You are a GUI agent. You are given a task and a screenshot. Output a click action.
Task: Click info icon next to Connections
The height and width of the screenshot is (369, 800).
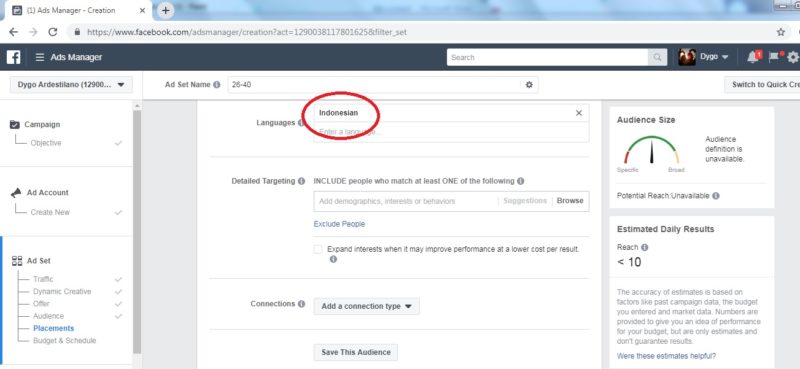302,304
